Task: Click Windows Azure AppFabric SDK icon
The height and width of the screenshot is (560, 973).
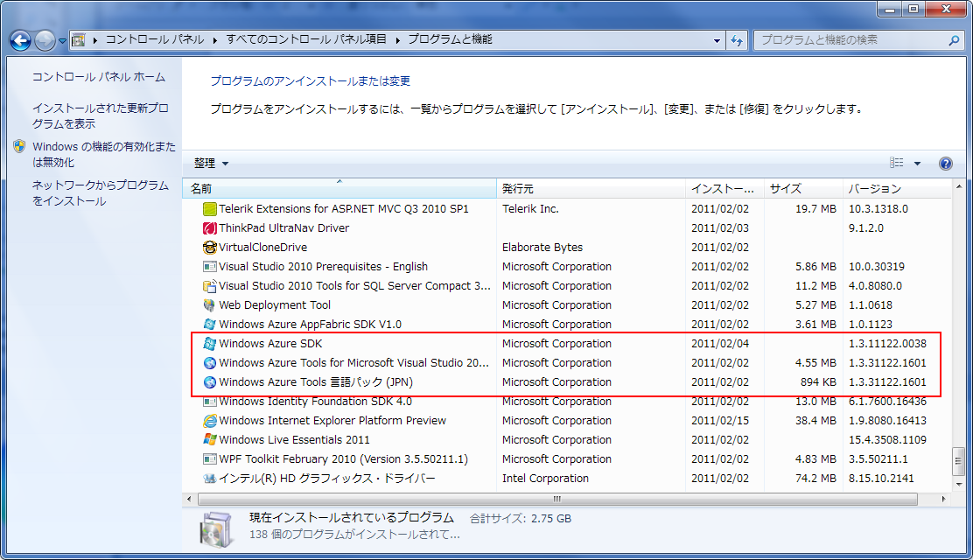Action: tap(210, 325)
